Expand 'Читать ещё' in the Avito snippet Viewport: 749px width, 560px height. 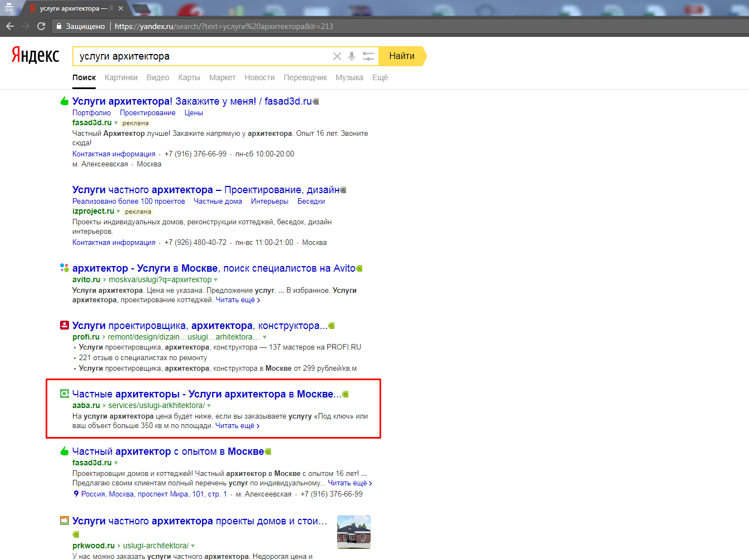pos(238,299)
